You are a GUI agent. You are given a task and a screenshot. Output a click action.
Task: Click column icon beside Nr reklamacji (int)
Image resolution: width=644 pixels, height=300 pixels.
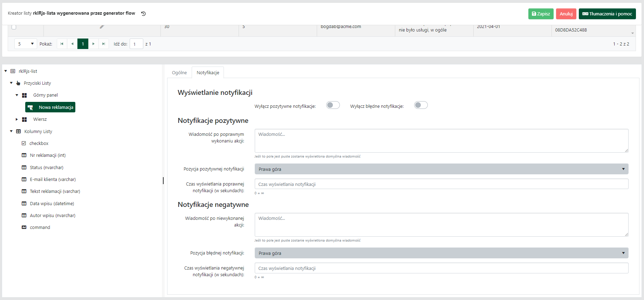point(24,155)
